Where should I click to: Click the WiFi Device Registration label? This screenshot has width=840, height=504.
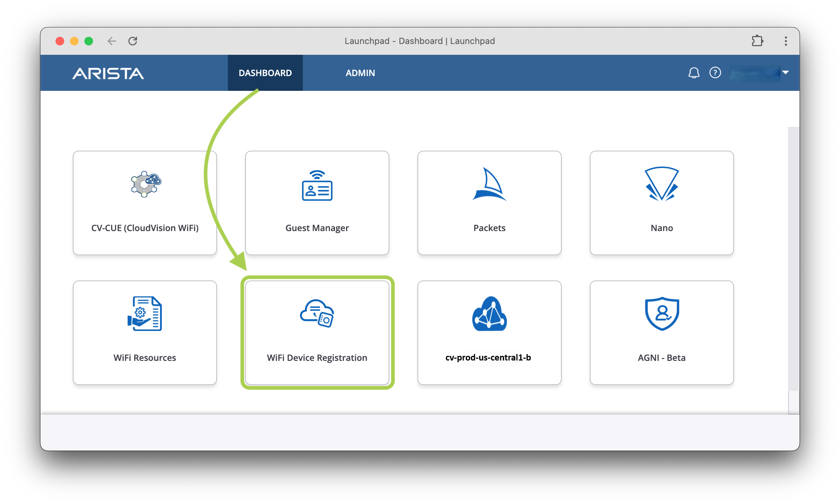pos(317,358)
